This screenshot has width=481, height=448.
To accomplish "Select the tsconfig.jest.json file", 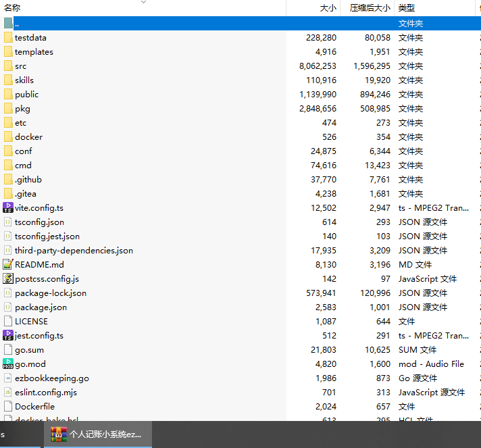I will (x=47, y=237).
